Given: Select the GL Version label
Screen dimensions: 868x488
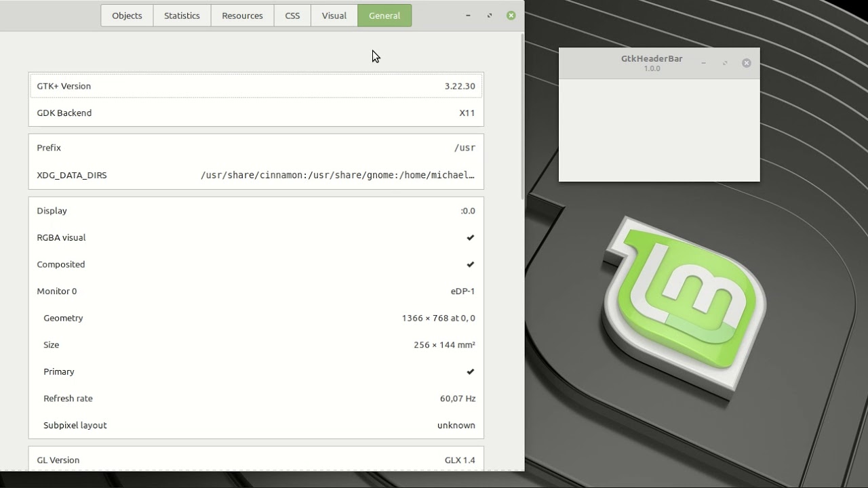Looking at the screenshot, I should pyautogui.click(x=58, y=460).
